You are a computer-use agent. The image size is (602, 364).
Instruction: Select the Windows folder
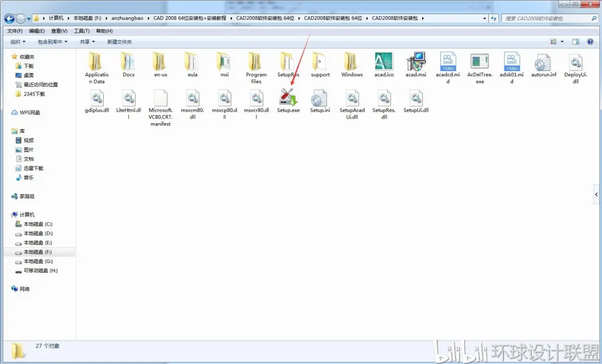click(x=352, y=62)
